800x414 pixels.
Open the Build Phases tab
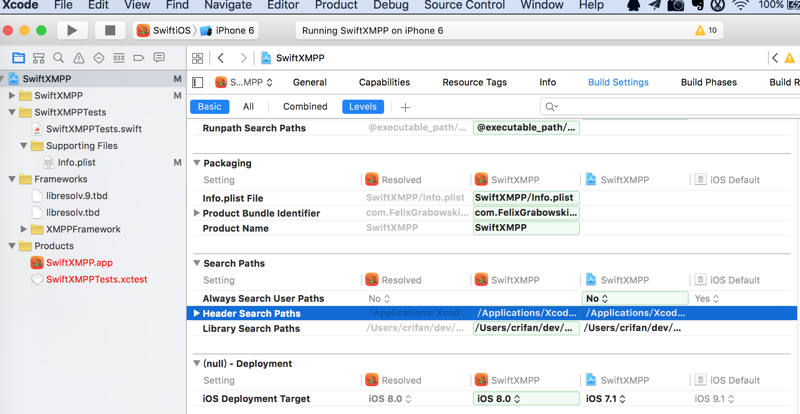click(709, 82)
